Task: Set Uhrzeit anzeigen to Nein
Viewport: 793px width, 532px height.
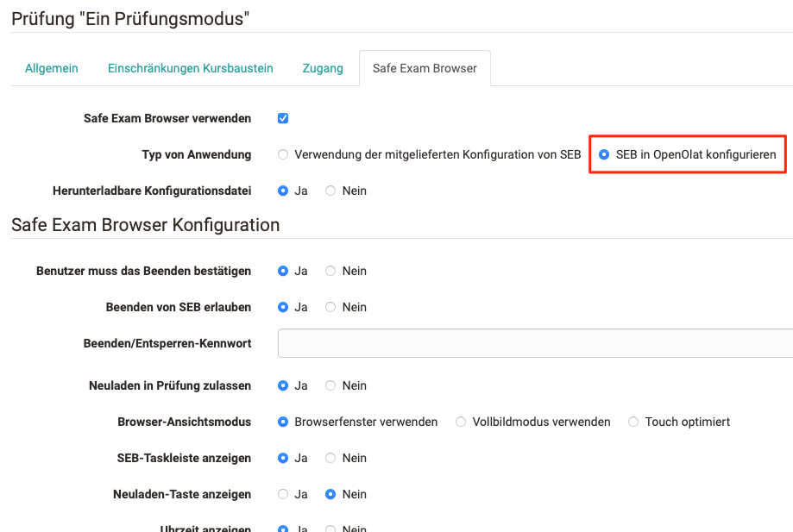Action: click(330, 528)
